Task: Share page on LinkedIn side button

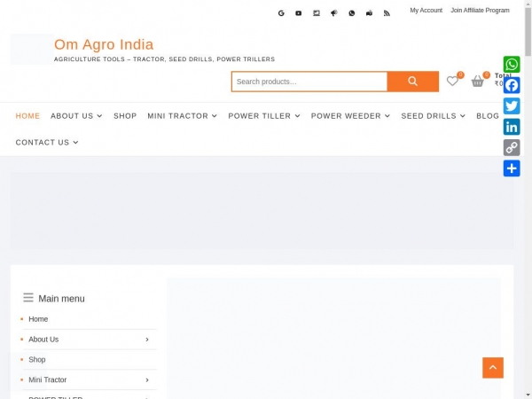Action: (x=512, y=127)
